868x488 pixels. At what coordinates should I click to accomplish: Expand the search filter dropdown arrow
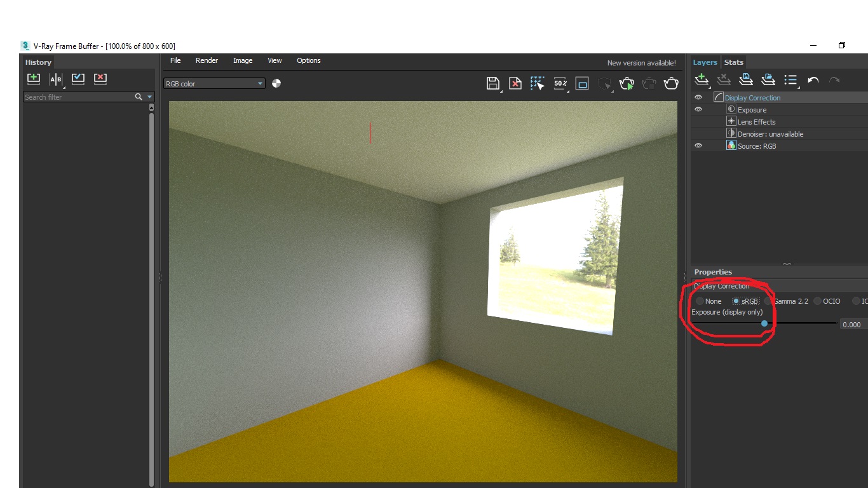(150, 97)
